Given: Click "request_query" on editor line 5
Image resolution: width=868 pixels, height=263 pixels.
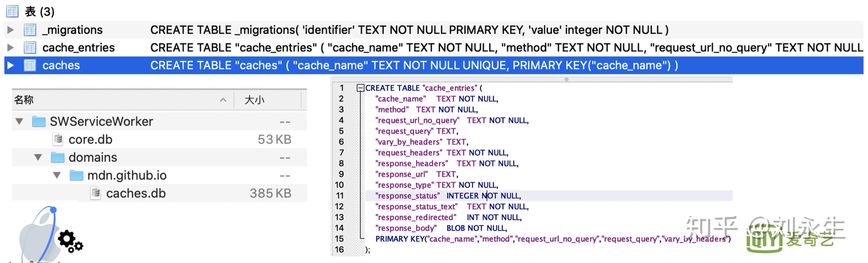Looking at the screenshot, I should pos(405,131).
